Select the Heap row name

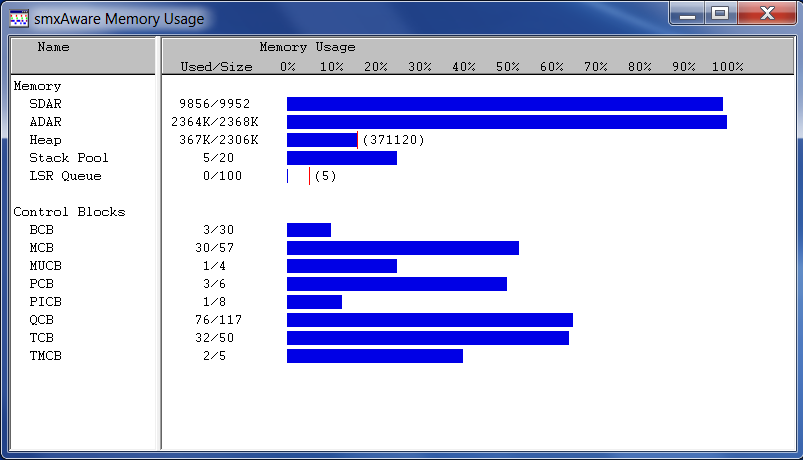pyautogui.click(x=45, y=140)
